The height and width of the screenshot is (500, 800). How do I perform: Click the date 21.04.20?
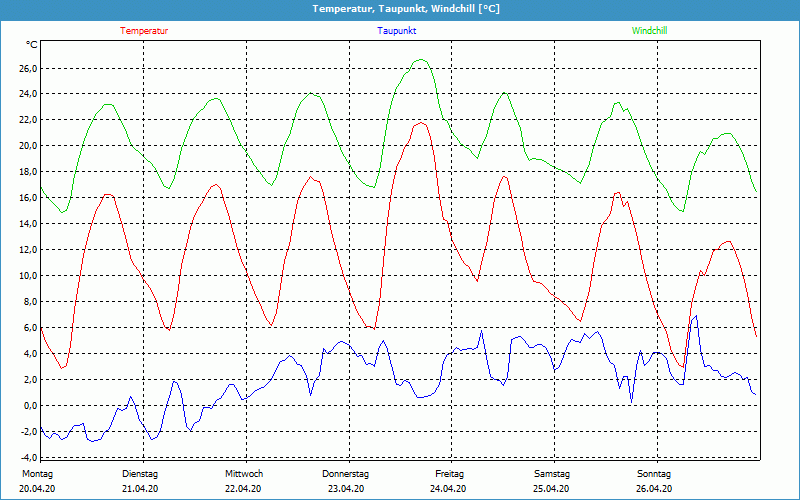140,489
